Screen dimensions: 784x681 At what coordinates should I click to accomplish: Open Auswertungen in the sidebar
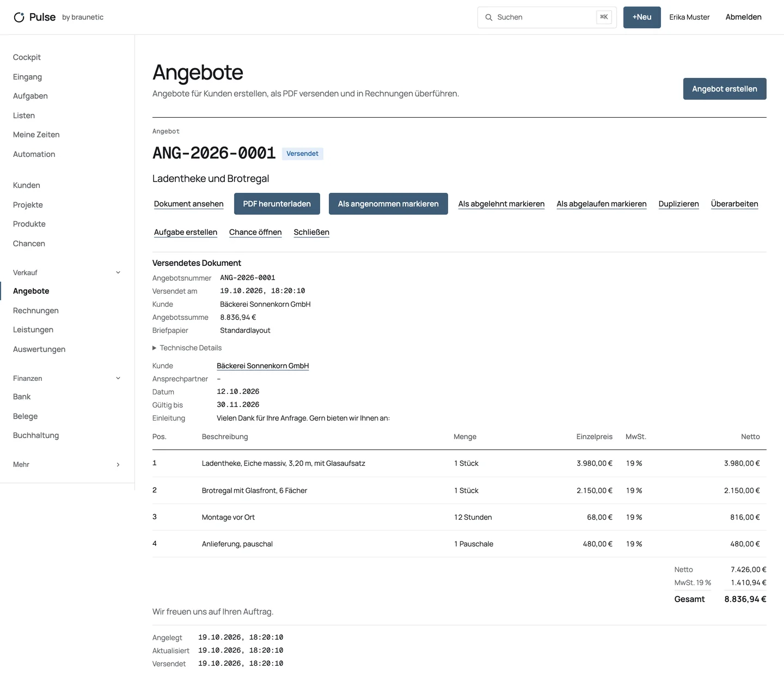(39, 349)
